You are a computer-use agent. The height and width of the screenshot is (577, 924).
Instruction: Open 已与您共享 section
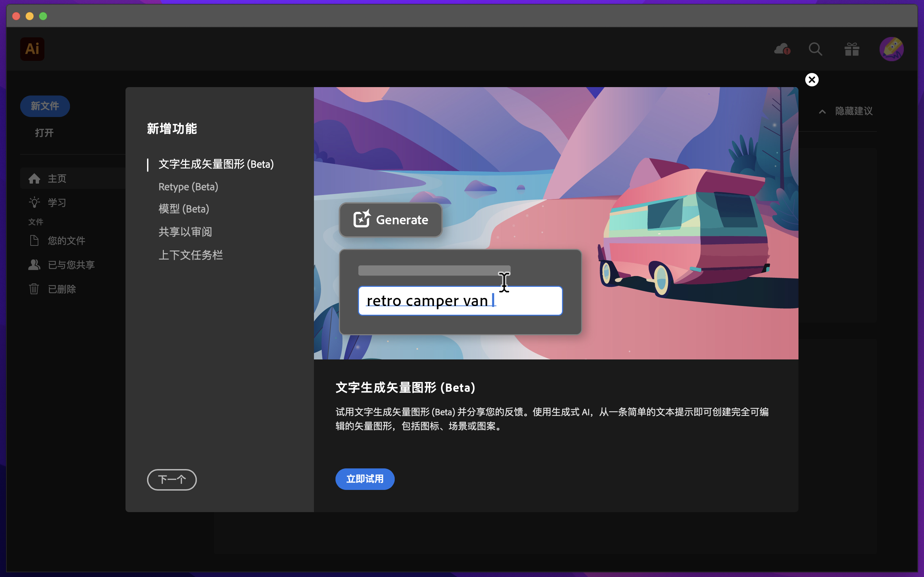click(x=71, y=265)
